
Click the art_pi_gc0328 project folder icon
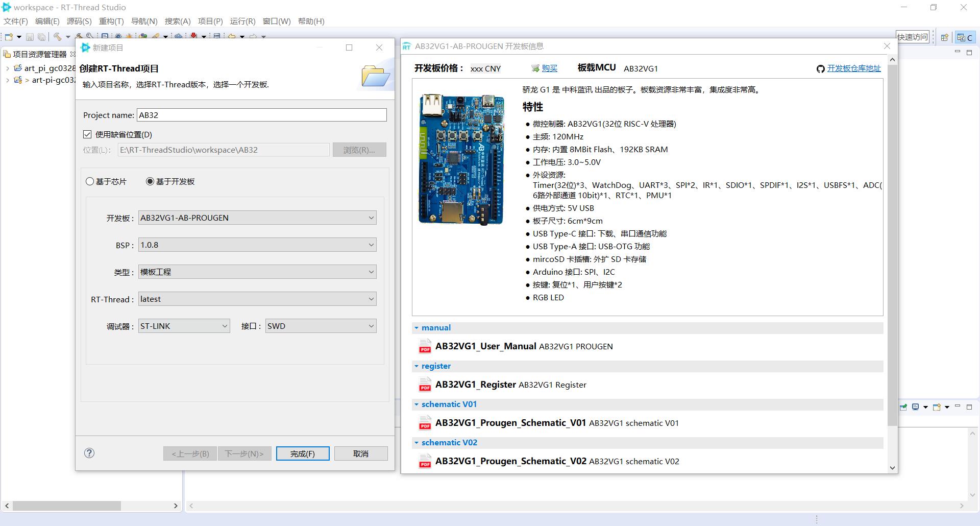18,68
